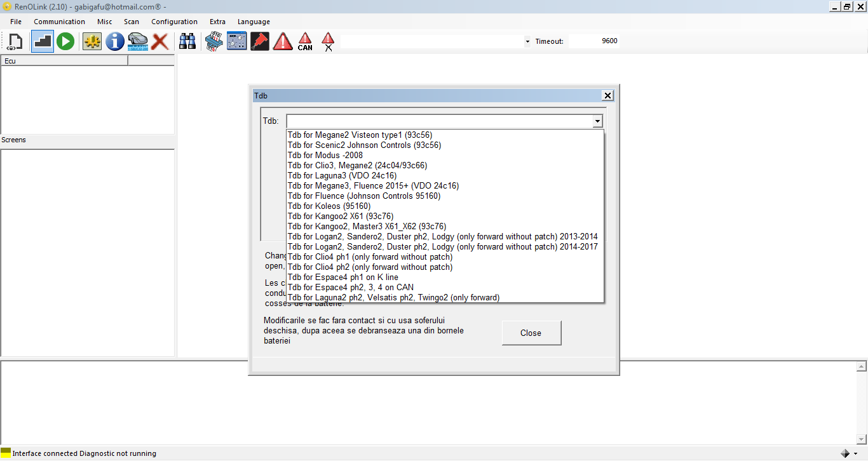The width and height of the screenshot is (868, 461).
Task: Select Tdb for Espace4 ph1 on K line
Action: click(x=445, y=277)
